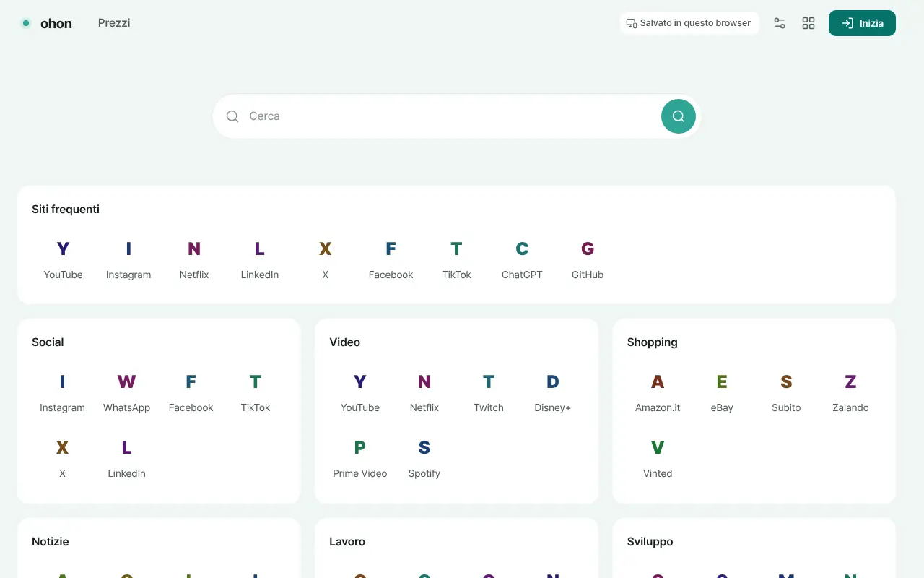Go to Prezzi page
The image size is (924, 578).
coord(114,23)
